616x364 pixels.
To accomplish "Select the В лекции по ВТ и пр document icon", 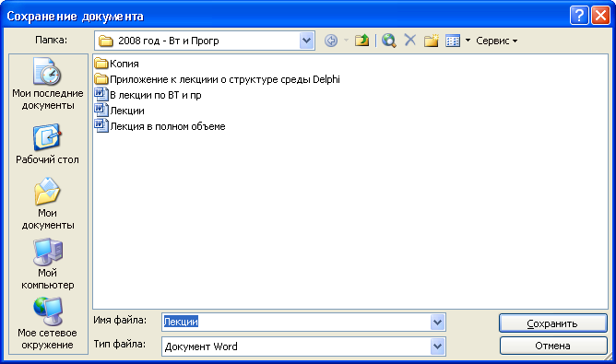I will (101, 95).
